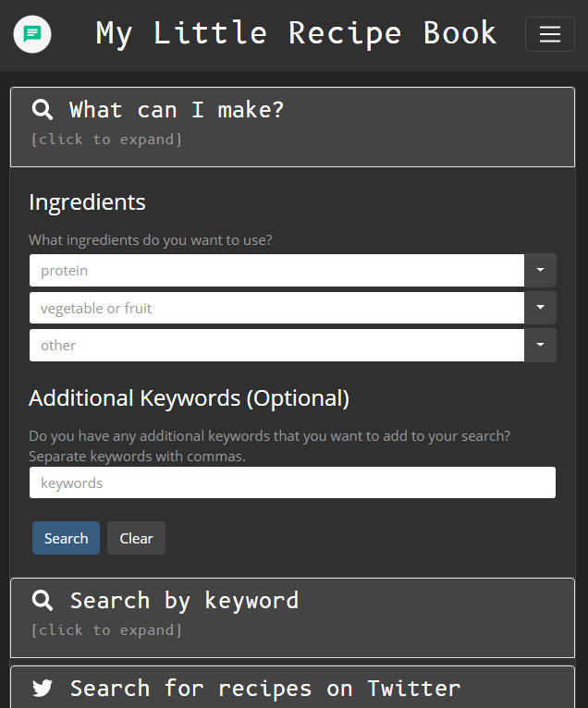
Task: Collapse the What can I make panel
Action: [x=293, y=127]
